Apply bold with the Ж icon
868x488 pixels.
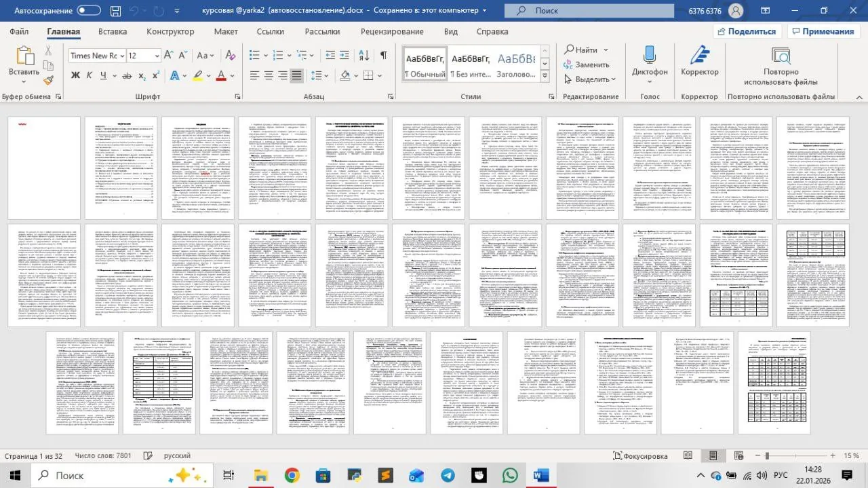75,75
